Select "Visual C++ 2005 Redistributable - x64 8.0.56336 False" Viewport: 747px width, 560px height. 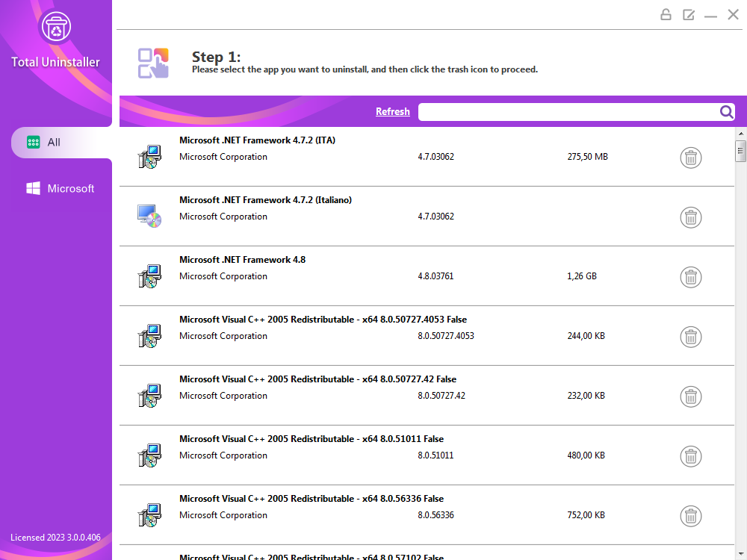(427, 515)
